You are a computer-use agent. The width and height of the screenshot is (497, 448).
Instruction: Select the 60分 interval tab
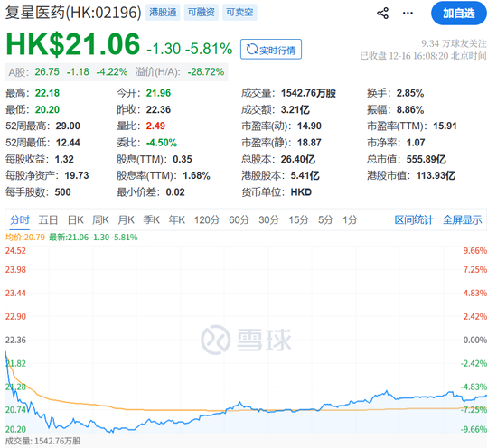click(x=239, y=219)
